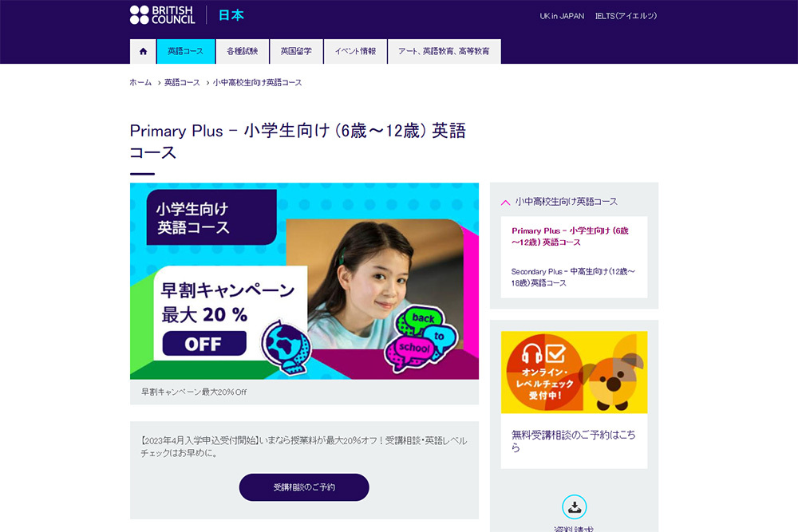Click the British Council logo
The width and height of the screenshot is (798, 532).
click(162, 15)
